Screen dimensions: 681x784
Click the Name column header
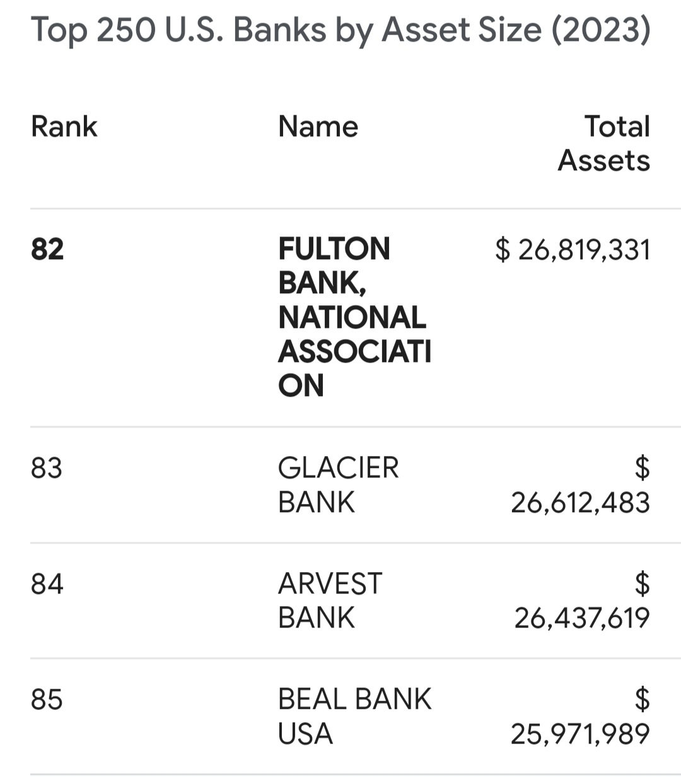318,126
